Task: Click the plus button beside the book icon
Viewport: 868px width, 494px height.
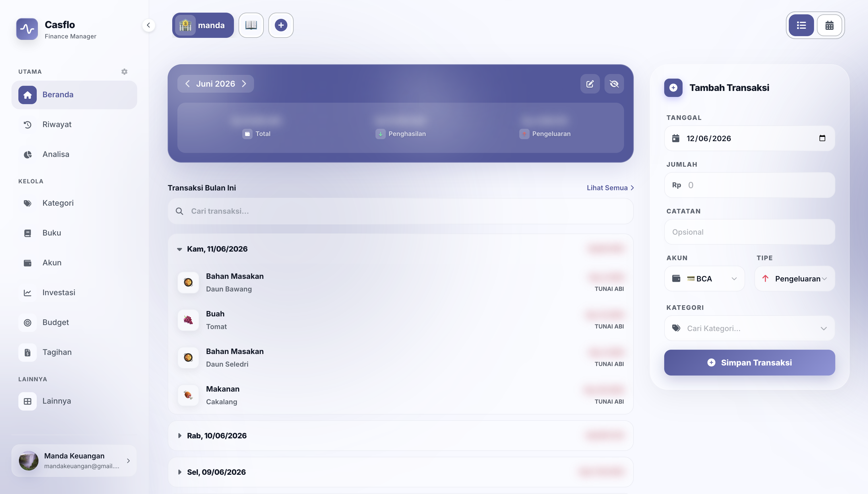Action: [x=281, y=25]
